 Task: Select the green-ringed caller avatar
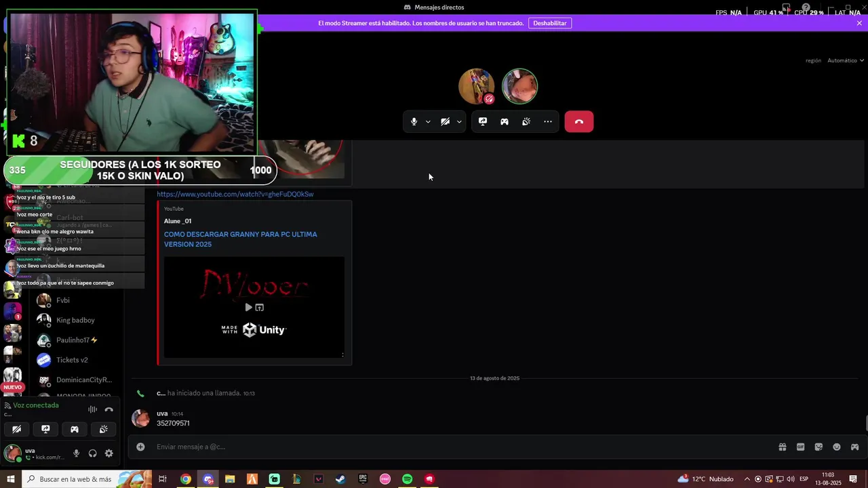519,86
